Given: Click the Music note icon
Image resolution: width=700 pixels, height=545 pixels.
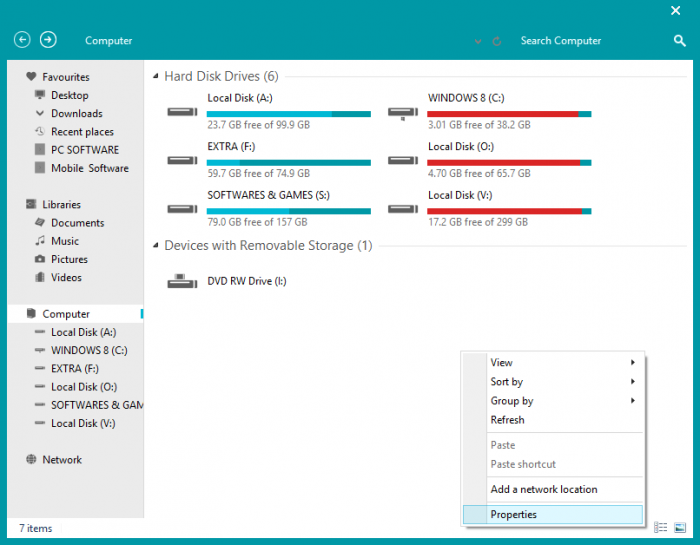Looking at the screenshot, I should [40, 240].
